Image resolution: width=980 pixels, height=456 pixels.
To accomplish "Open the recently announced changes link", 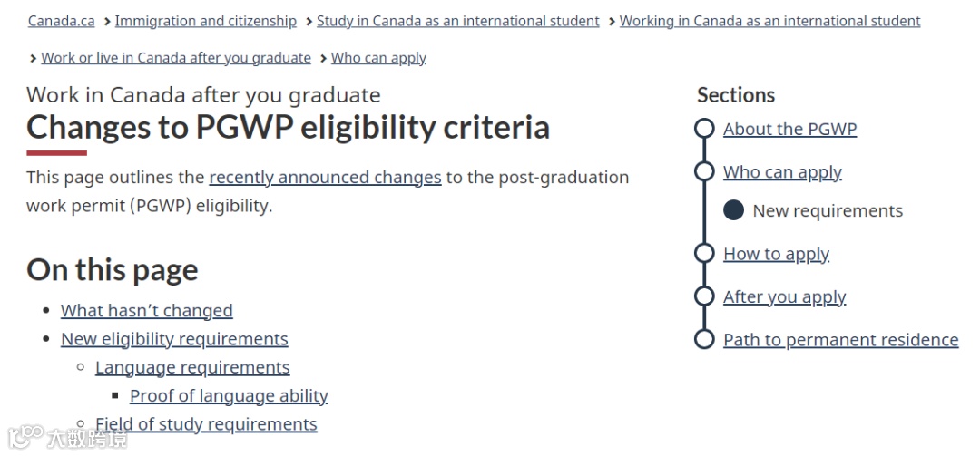I will tap(325, 178).
